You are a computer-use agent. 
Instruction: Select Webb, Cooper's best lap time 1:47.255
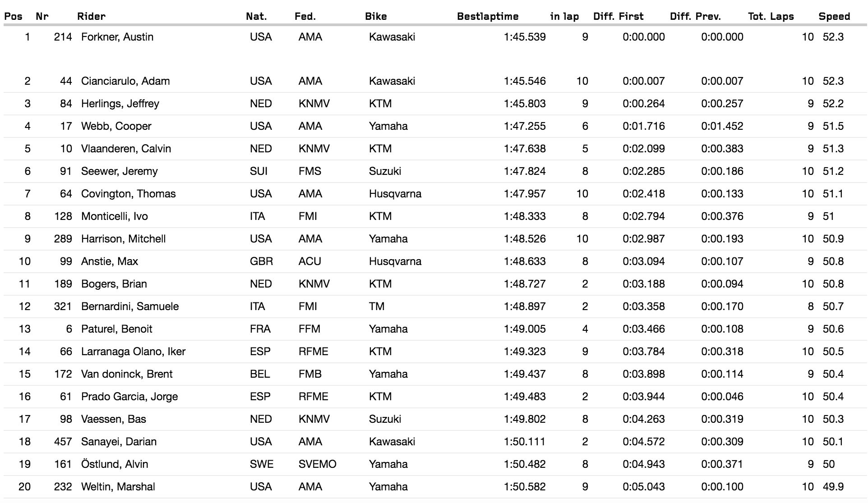[524, 126]
